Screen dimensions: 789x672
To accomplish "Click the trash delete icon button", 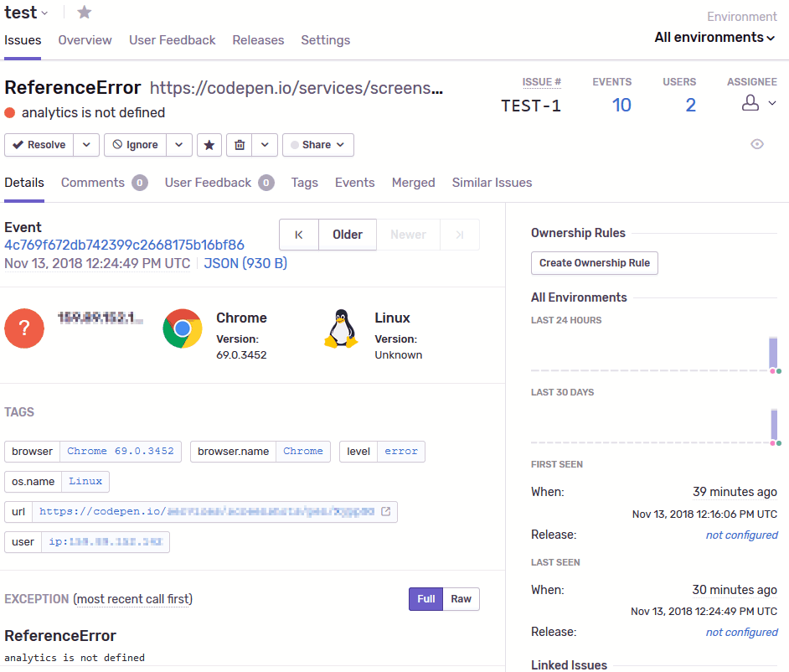I will 240,145.
